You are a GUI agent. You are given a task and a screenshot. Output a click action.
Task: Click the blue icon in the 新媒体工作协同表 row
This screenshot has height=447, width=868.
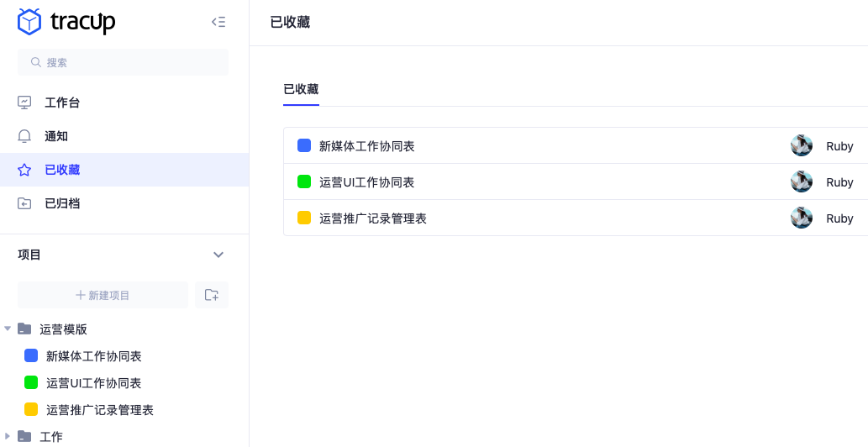coord(304,145)
